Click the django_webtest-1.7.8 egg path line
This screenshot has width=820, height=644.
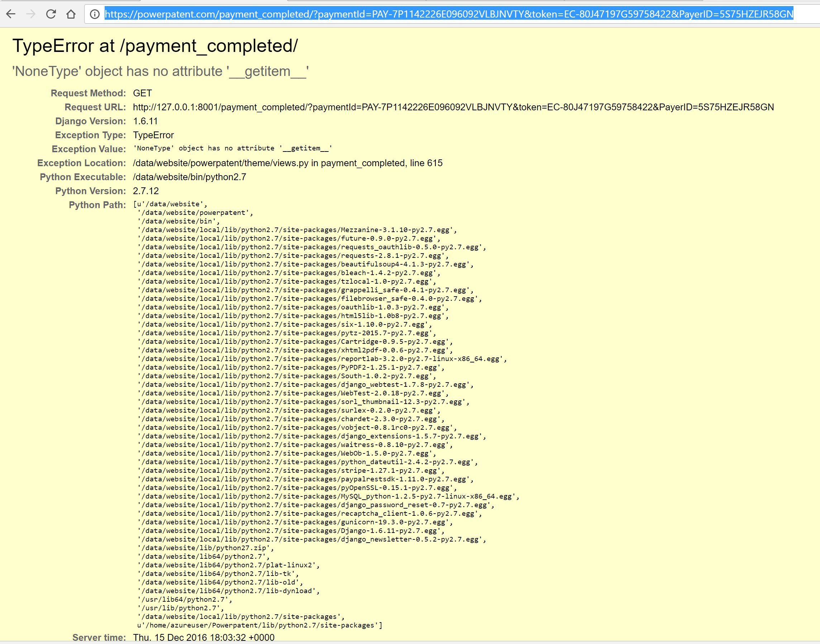tap(305, 385)
